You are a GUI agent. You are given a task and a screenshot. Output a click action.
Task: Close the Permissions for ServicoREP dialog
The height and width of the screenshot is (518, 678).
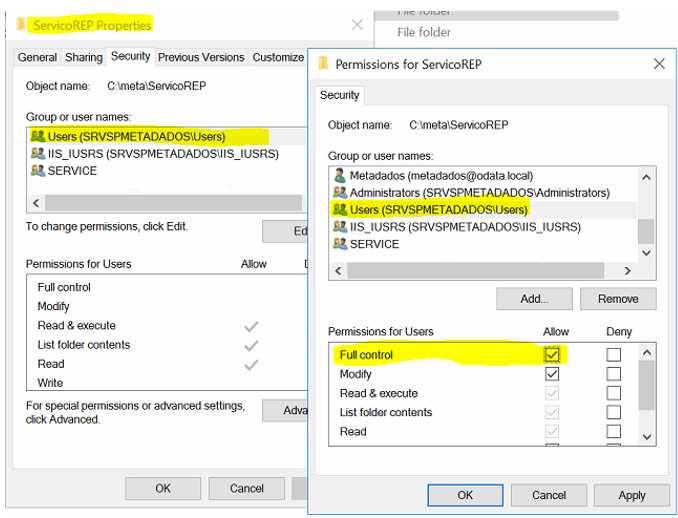click(x=658, y=64)
